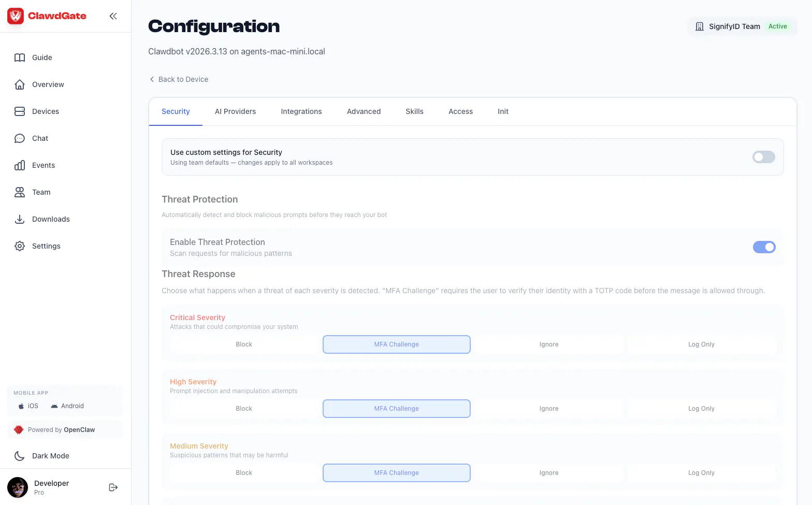The width and height of the screenshot is (812, 505).
Task: Switch to the AI Providers tab
Action: click(x=236, y=111)
